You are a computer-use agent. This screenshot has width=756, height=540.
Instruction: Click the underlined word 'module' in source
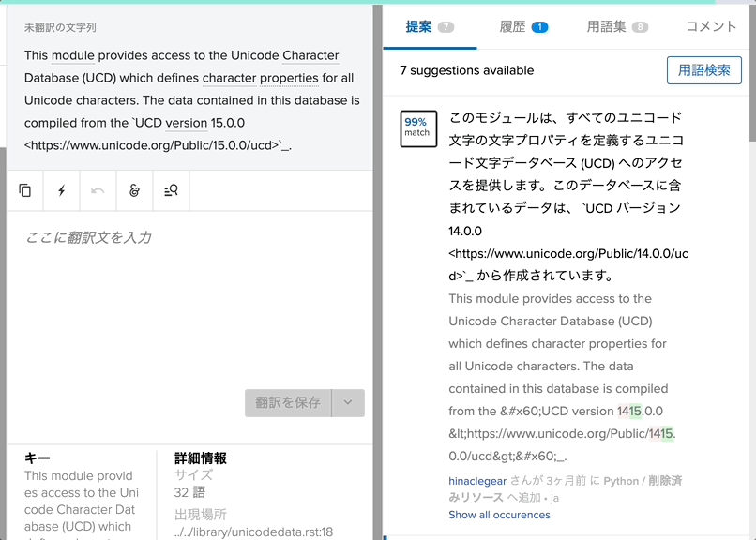click(73, 56)
